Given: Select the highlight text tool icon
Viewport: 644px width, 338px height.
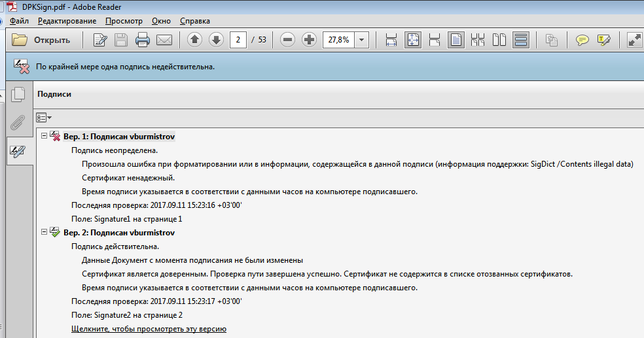Looking at the screenshot, I should pyautogui.click(x=604, y=40).
